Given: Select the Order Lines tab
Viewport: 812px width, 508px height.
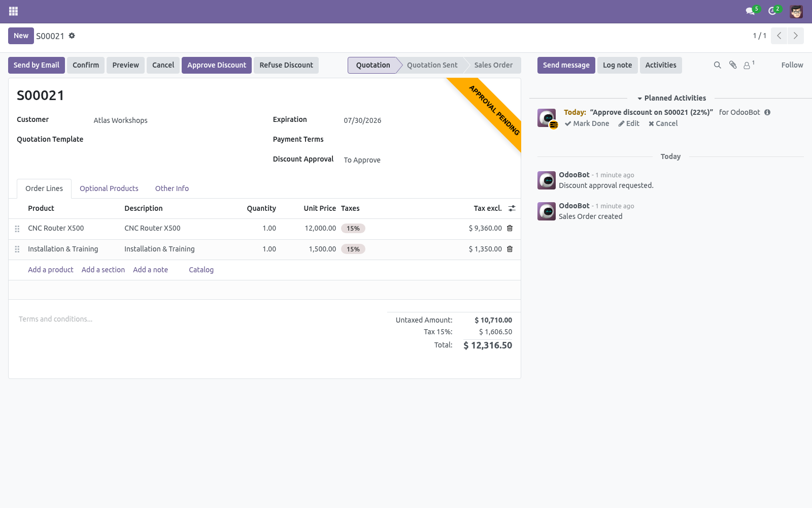Looking at the screenshot, I should 44,188.
